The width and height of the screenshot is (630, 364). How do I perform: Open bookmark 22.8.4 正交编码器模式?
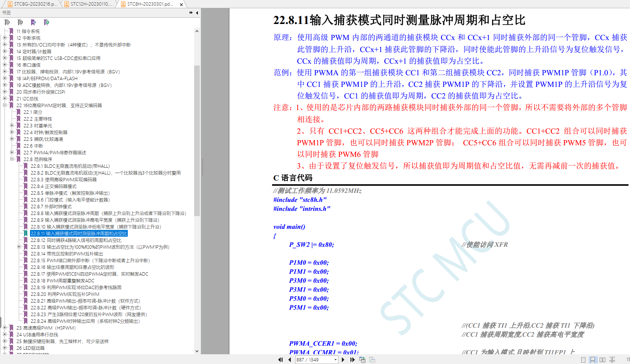click(54, 186)
